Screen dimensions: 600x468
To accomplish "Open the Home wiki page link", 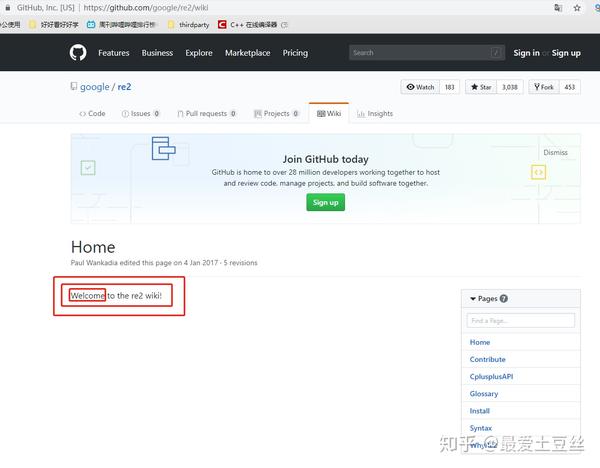I will pyautogui.click(x=480, y=342).
